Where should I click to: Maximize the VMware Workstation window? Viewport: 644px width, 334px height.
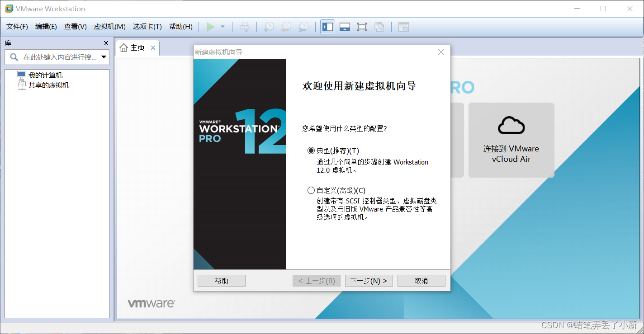click(x=603, y=9)
